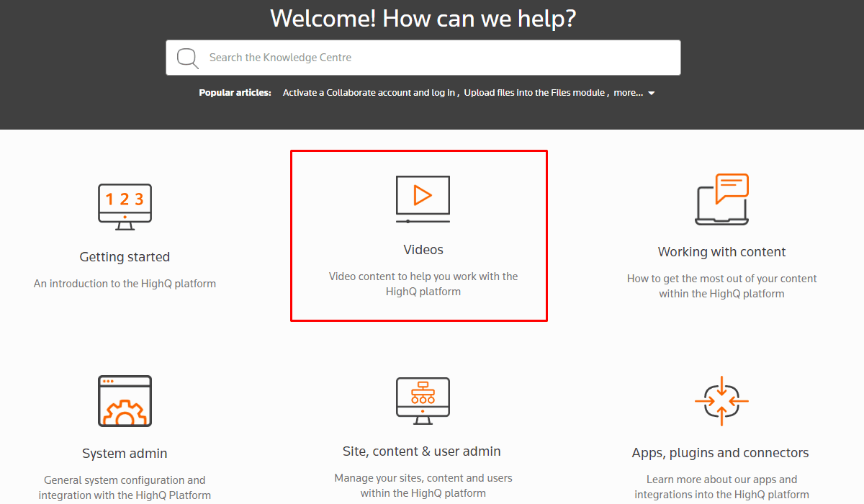Select the Apps, plugins and connectors icon
The width and height of the screenshot is (864, 504).
(721, 400)
